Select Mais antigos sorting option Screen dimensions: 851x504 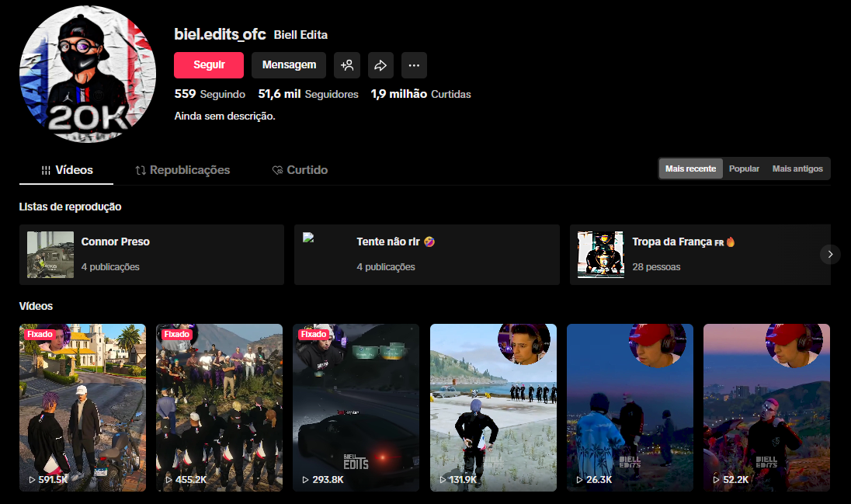797,169
